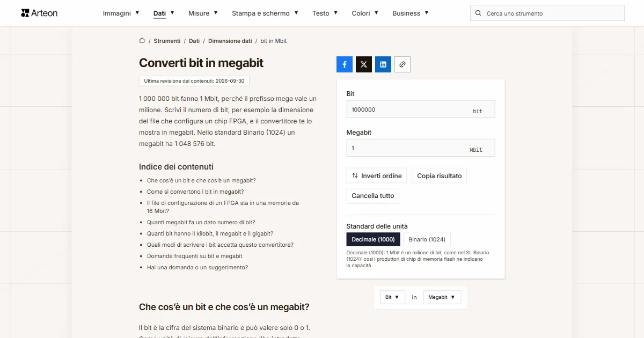
Task: Open the Dati menu
Action: pos(164,13)
